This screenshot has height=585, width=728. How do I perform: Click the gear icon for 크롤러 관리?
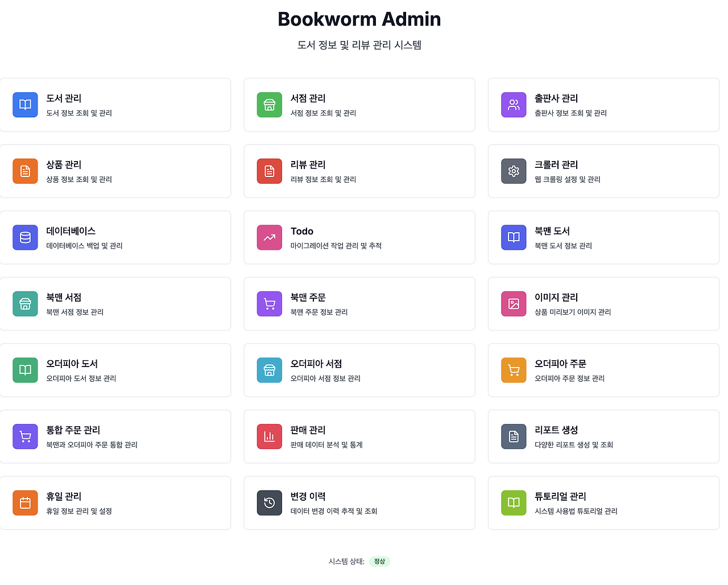(x=513, y=171)
